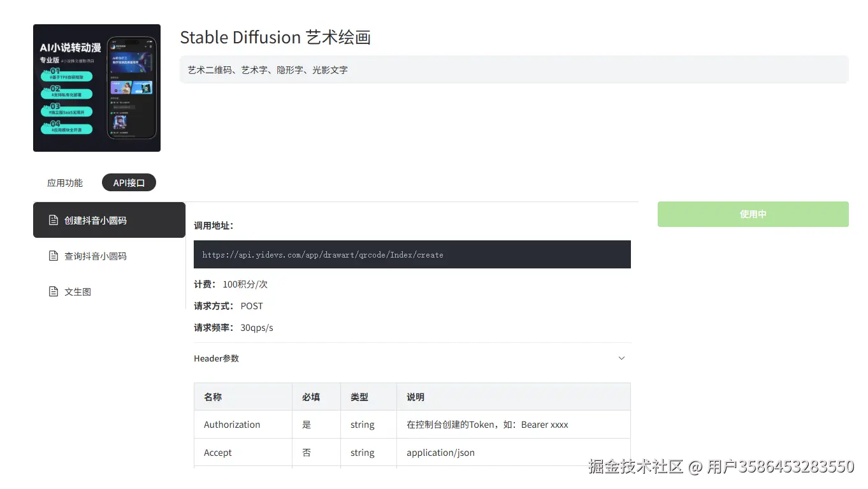The width and height of the screenshot is (868, 489).
Task: Click the green 使用中 button
Action: pos(753,214)
